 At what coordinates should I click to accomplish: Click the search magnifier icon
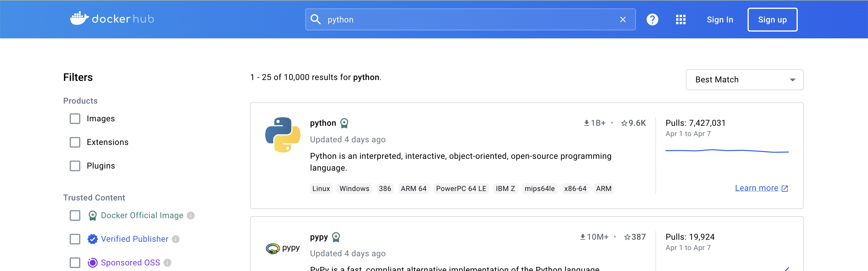[316, 19]
